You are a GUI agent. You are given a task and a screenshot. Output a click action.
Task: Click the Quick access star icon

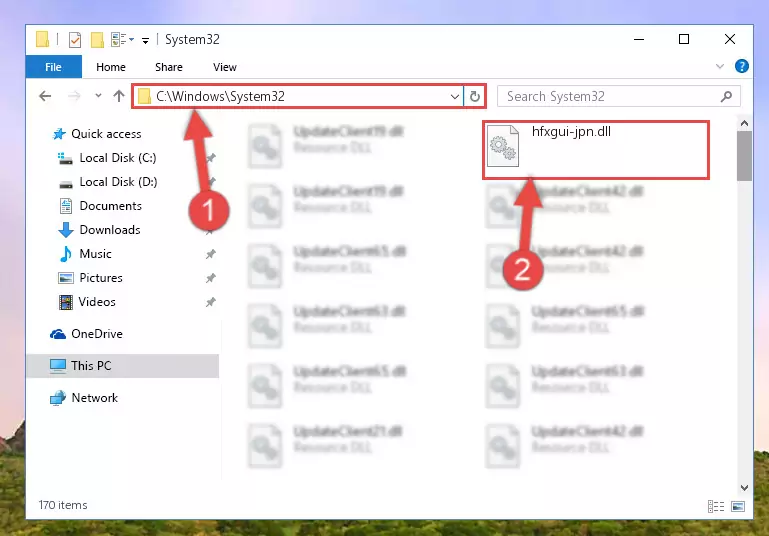59,134
